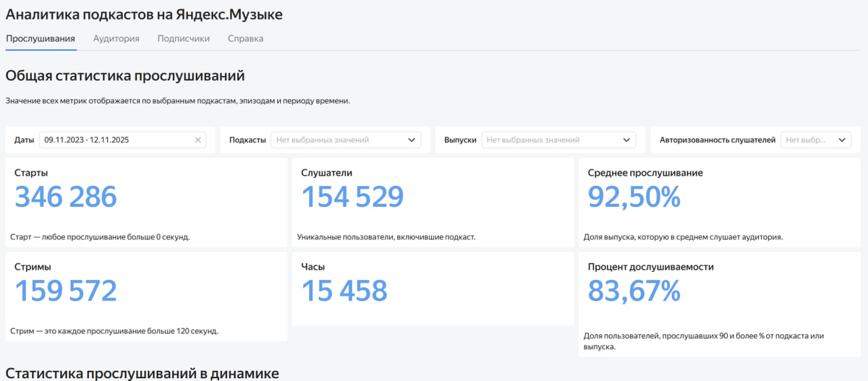Select the Авторизованность слушателей filter label

click(x=718, y=140)
